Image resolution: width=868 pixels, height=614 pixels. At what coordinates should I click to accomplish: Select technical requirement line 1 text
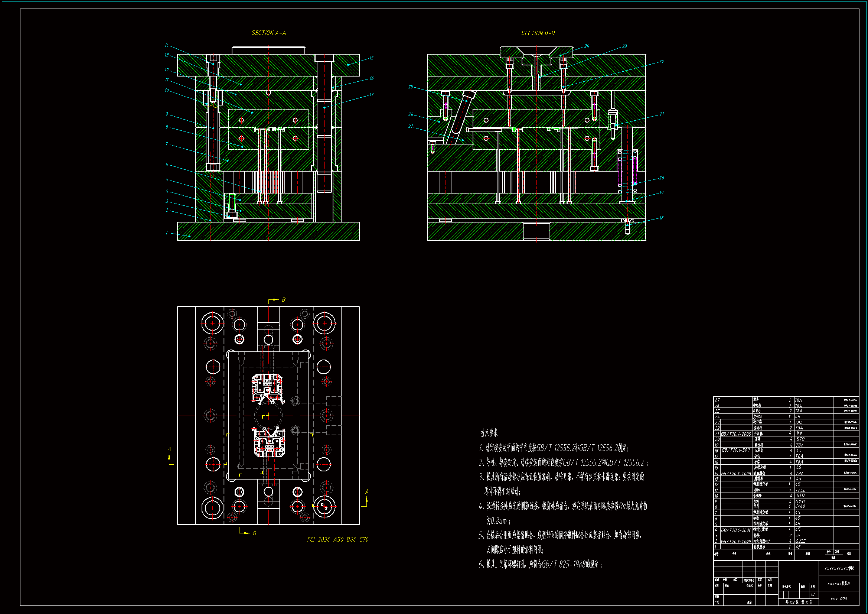pos(553,448)
